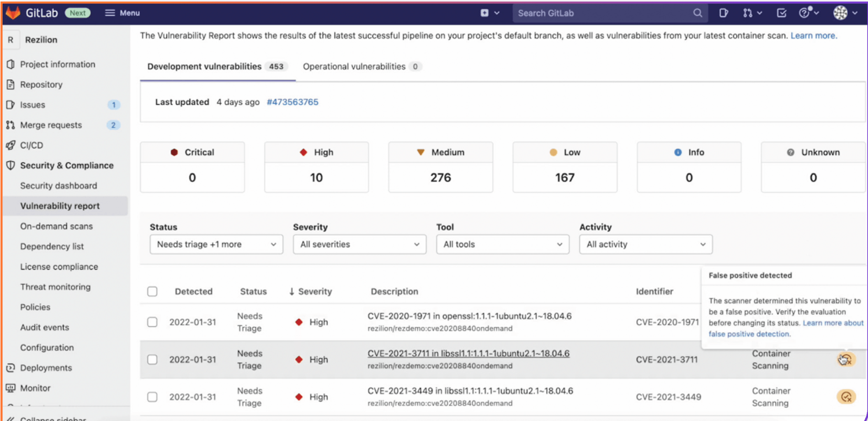868x421 pixels.
Task: Open the to-do list icon
Action: (781, 13)
